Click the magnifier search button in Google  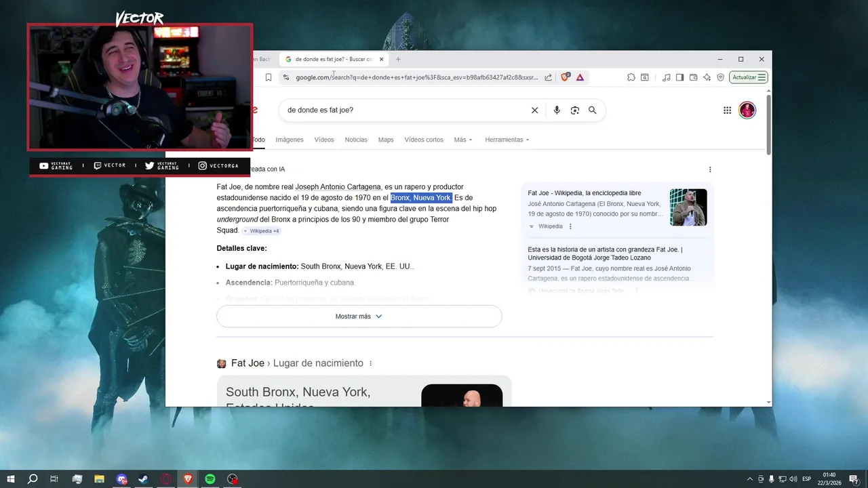(x=592, y=110)
